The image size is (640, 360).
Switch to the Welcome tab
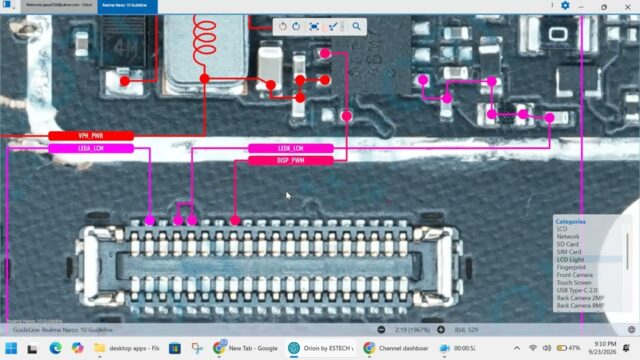tap(59, 5)
